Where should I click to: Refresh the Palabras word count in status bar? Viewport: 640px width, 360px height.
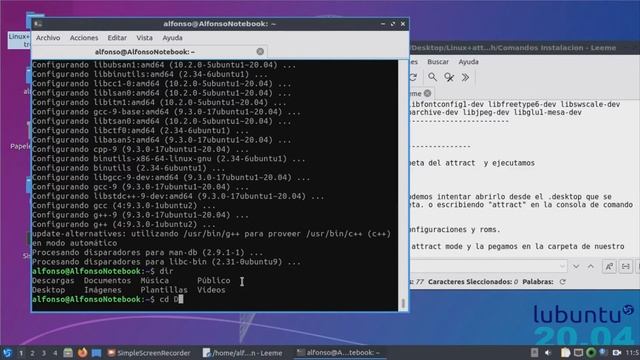click(x=562, y=282)
